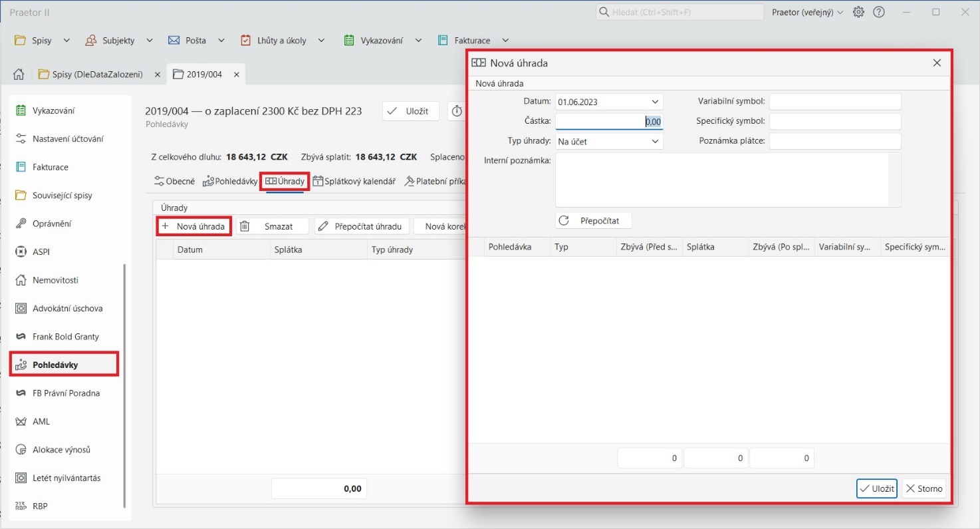Select Nemovitosti in the sidebar
Image resolution: width=980 pixels, height=529 pixels.
(x=55, y=280)
